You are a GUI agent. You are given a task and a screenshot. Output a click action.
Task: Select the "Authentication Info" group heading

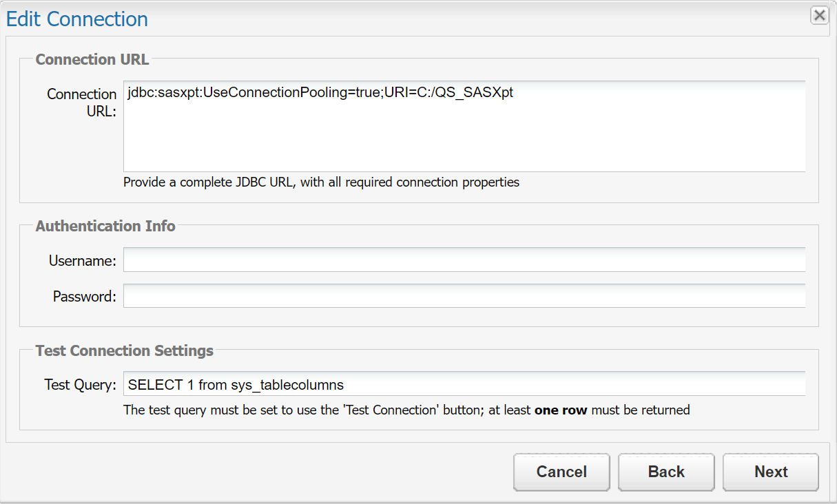tap(105, 226)
